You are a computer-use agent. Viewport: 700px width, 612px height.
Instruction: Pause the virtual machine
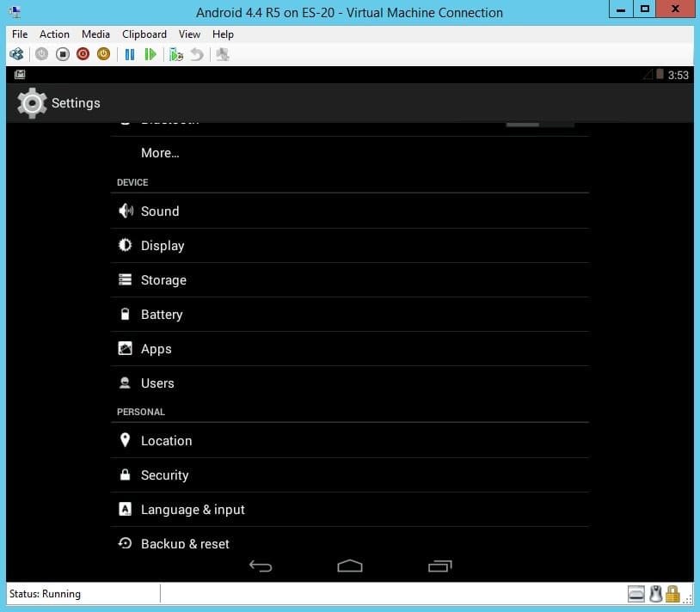tap(130, 54)
